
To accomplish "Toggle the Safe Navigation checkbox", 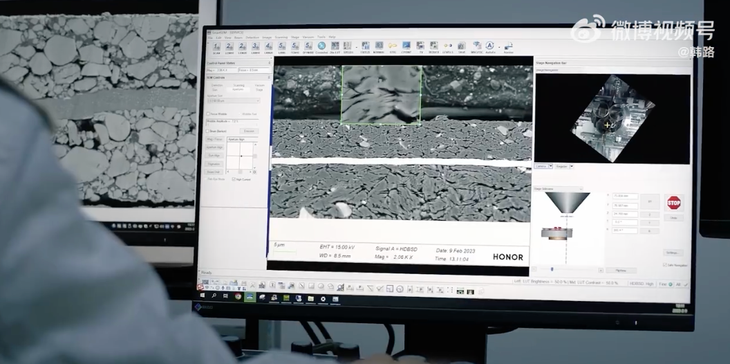I will 664,265.
